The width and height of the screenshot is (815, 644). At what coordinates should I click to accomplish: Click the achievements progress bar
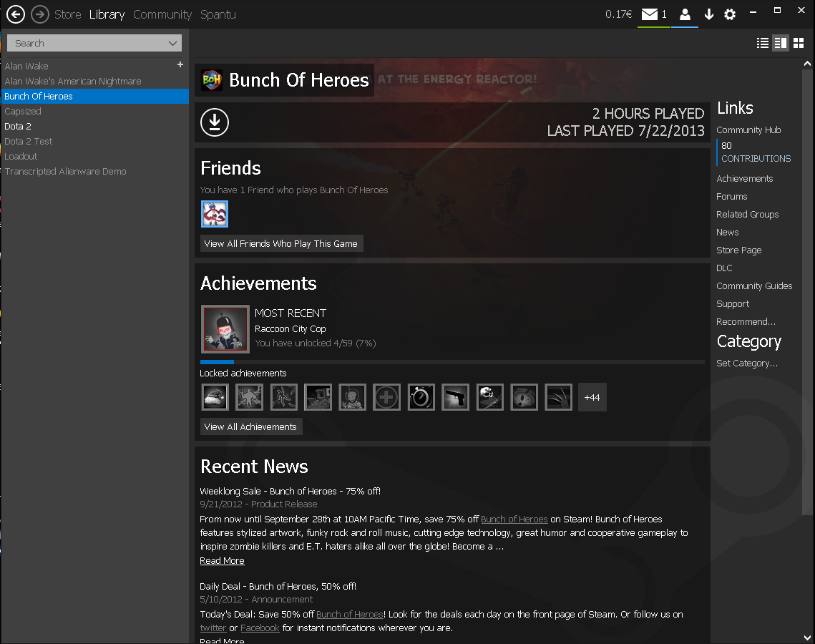[x=452, y=362]
